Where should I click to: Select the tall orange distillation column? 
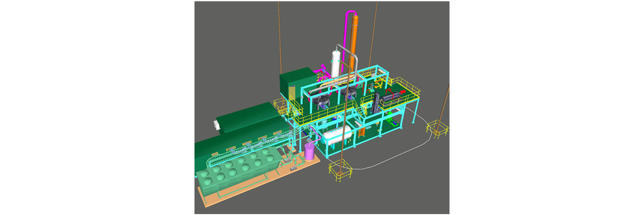(354, 43)
